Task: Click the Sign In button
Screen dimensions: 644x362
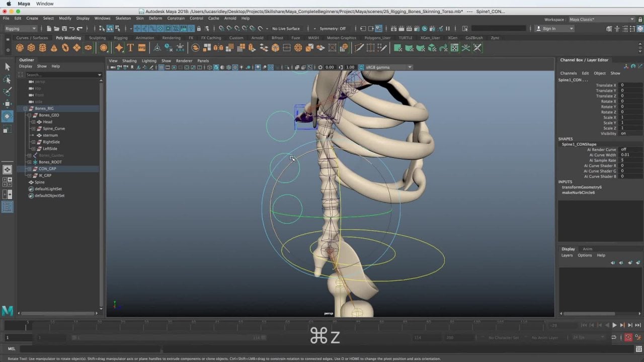Action: pyautogui.click(x=549, y=29)
